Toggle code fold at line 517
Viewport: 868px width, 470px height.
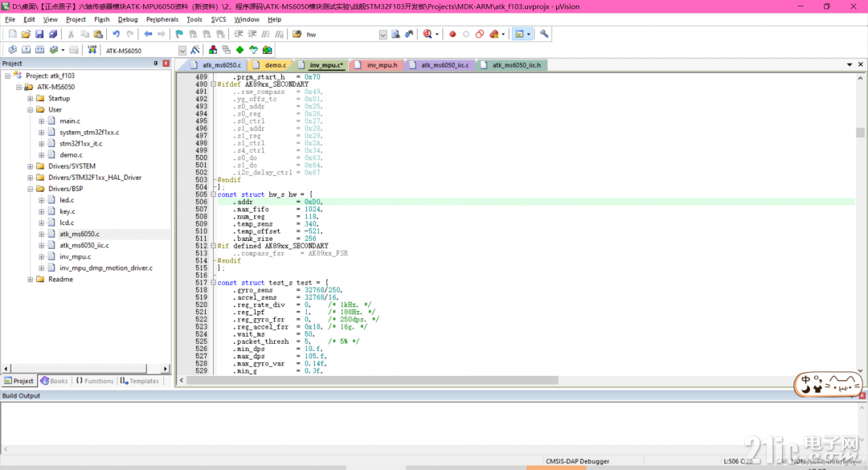(x=213, y=283)
